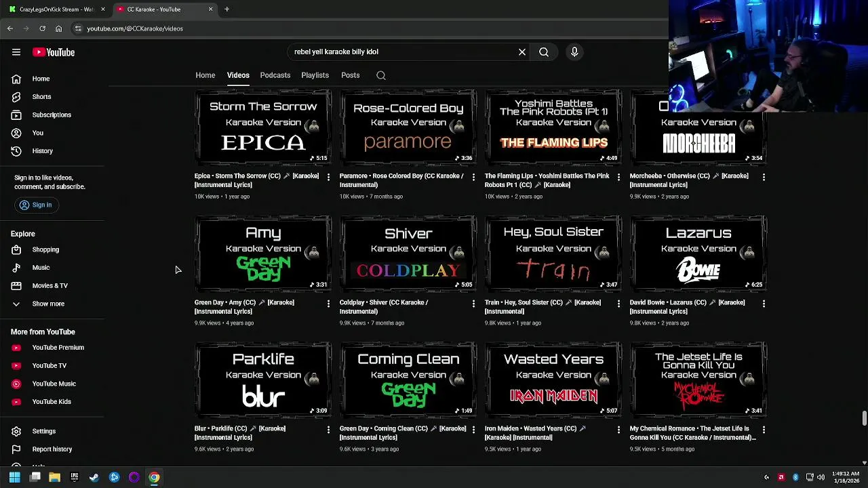This screenshot has height=488, width=868.
Task: Open Coldplay Shiver video title link
Action: 384,307
